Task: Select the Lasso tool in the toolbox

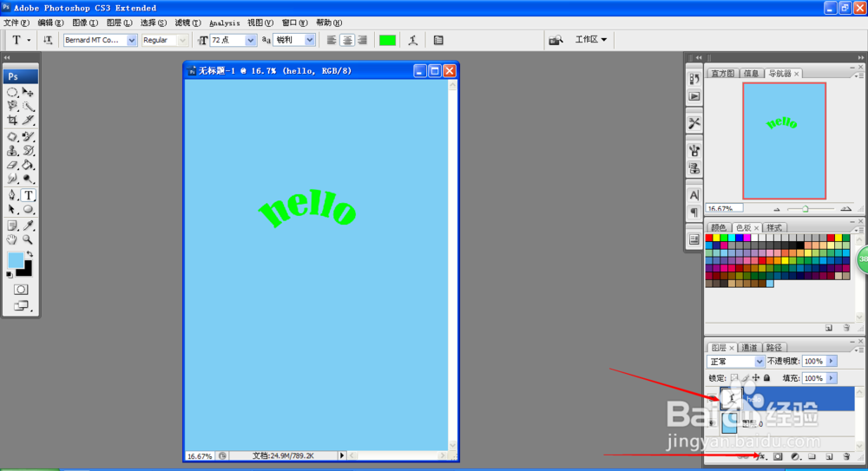Action: tap(12, 107)
